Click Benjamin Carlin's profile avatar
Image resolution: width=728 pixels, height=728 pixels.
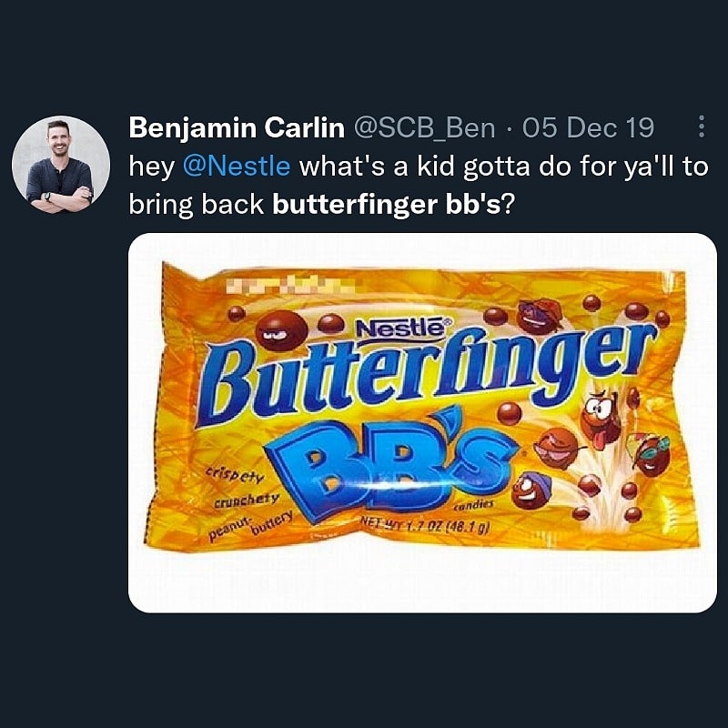[60, 165]
